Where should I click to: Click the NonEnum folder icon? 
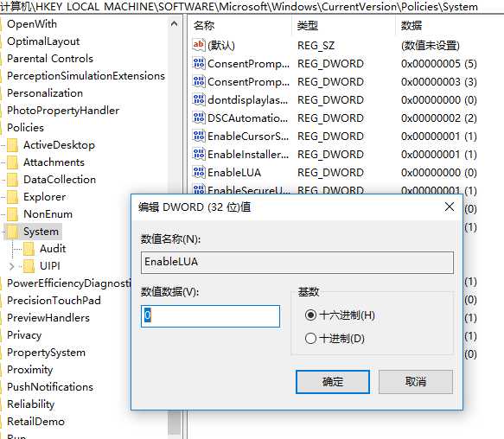tap(13, 214)
